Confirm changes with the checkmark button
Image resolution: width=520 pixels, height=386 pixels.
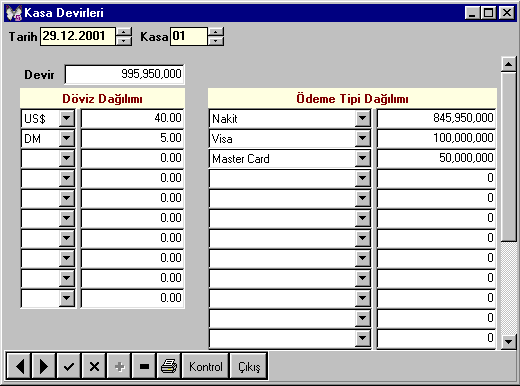69,367
